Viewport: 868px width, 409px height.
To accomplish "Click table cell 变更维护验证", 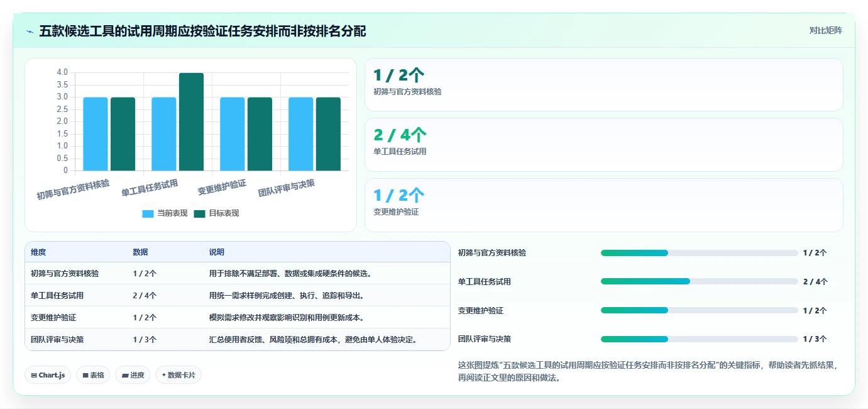I will pyautogui.click(x=53, y=318).
